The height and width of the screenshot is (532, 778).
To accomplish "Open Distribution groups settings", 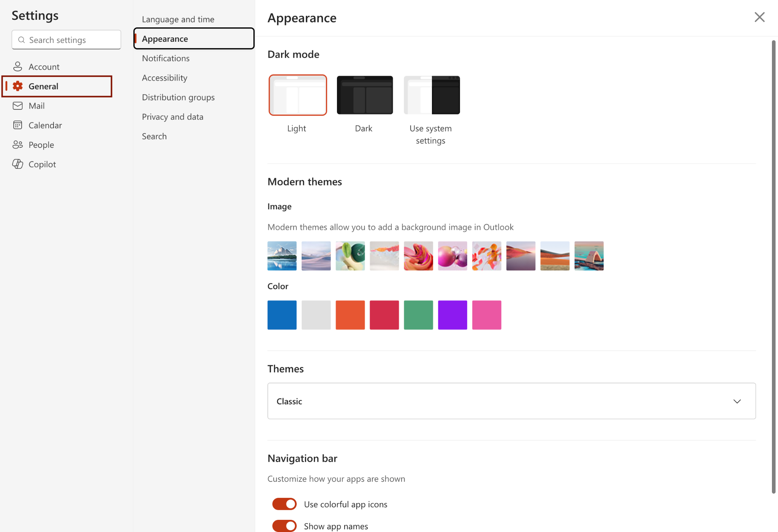I will (178, 97).
